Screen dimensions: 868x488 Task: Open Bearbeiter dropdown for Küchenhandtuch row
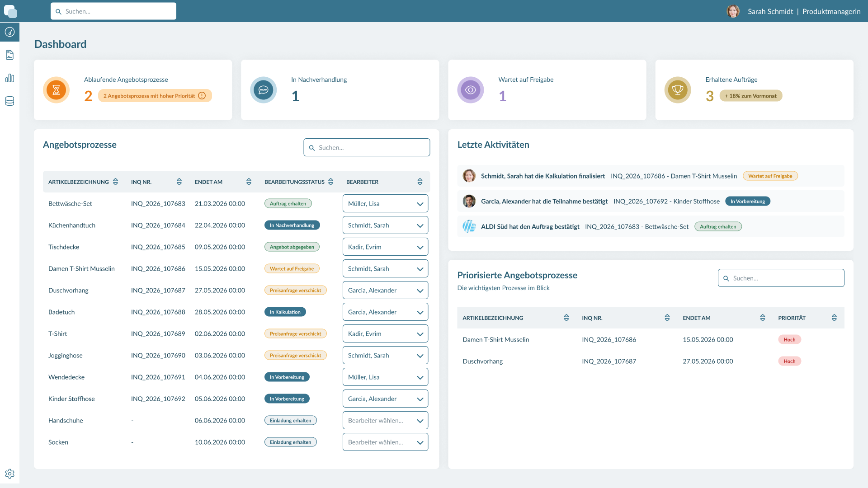click(x=385, y=225)
